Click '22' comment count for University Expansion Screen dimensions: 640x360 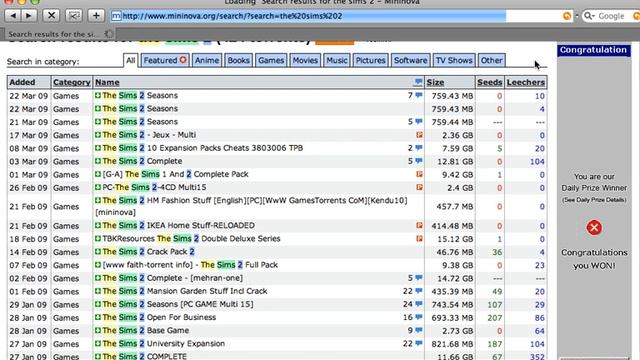(407, 344)
